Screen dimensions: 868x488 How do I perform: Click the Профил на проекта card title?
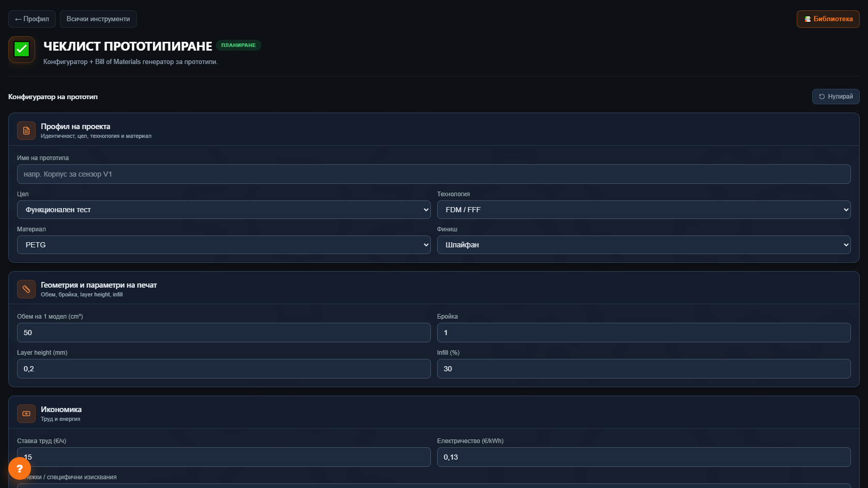pos(75,127)
